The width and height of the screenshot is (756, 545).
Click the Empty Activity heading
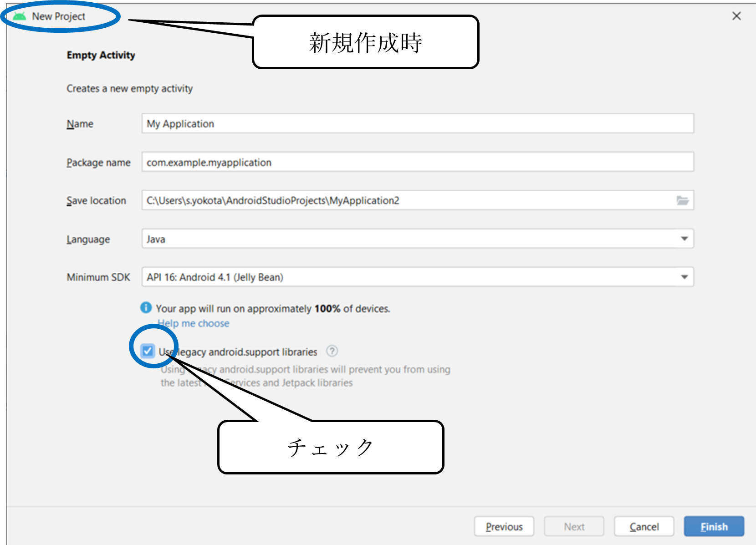pos(101,55)
